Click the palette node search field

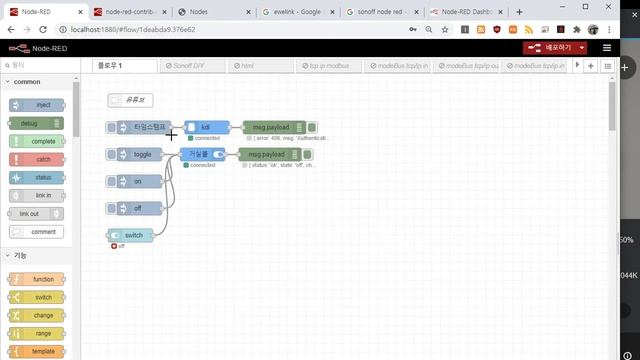[41, 65]
